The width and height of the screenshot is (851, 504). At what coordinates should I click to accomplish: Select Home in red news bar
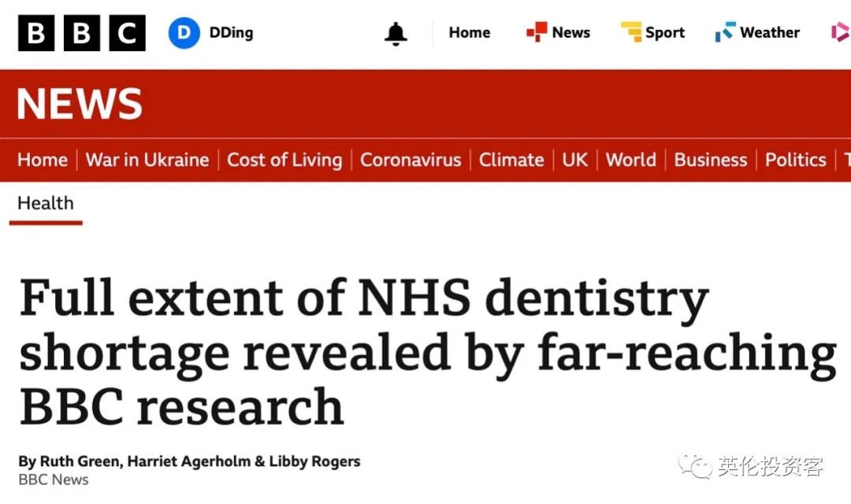(43, 160)
